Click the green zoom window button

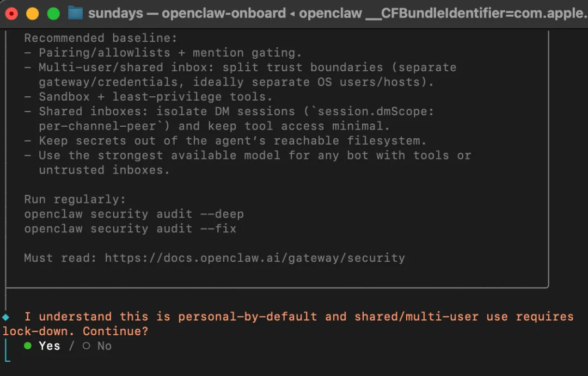click(53, 14)
